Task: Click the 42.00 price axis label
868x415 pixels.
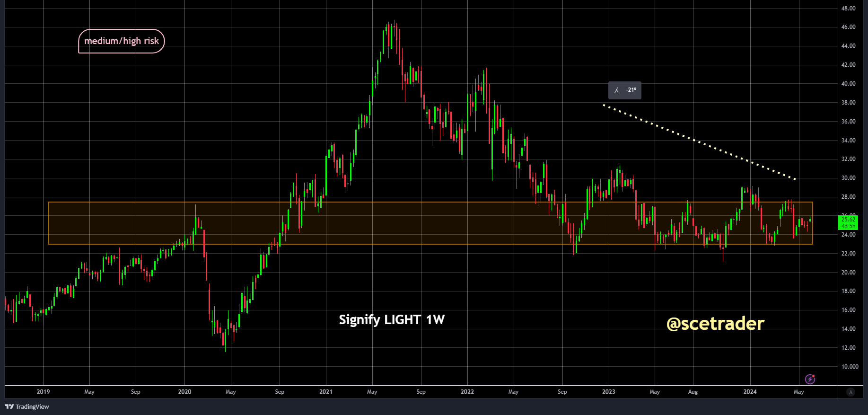Action: [848, 65]
